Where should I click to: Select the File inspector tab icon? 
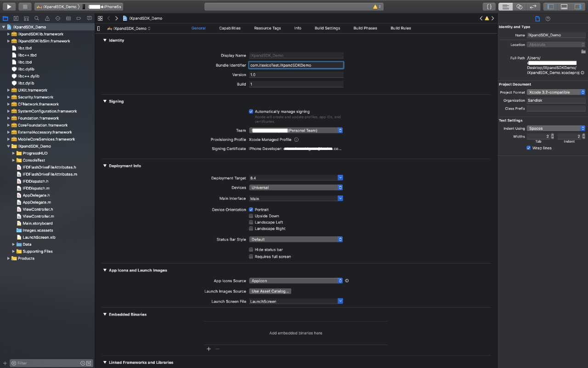pos(537,18)
